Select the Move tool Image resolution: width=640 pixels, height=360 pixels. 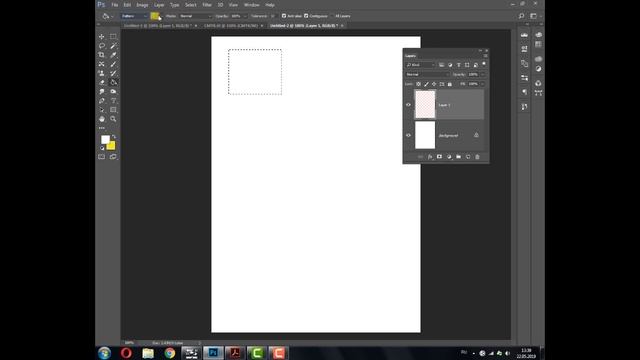coord(102,37)
